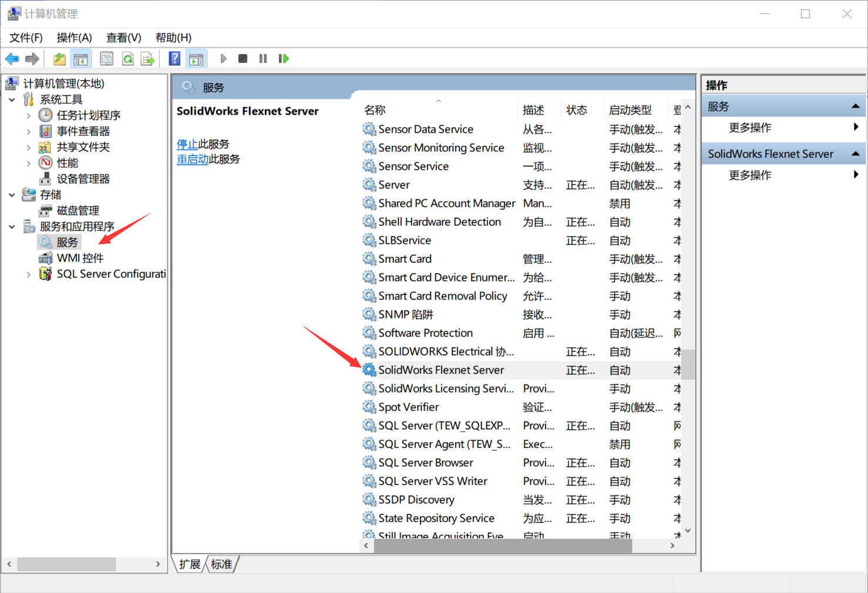Select the Software Protection service row
Image resolution: width=868 pixels, height=593 pixels.
(x=521, y=333)
